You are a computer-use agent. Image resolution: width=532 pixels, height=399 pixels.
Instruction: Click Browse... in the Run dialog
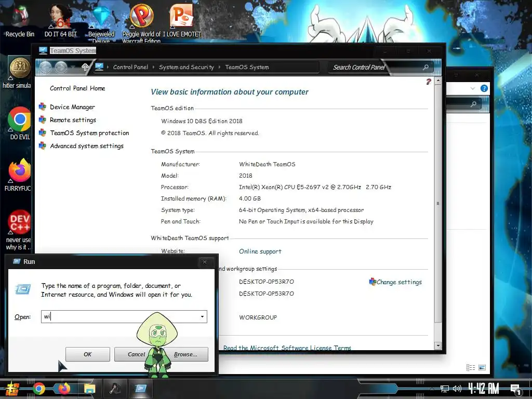pyautogui.click(x=186, y=354)
